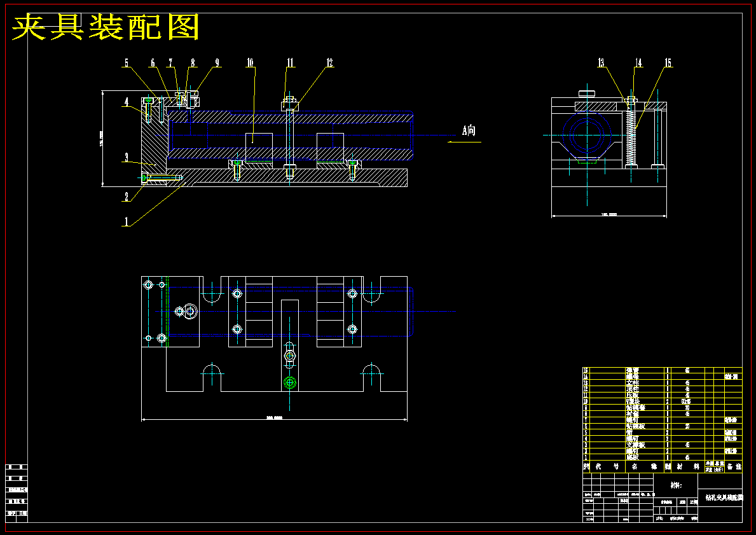
Task: Click the 钻孔夹具装配图 drawing name in the title block
Action: click(724, 497)
